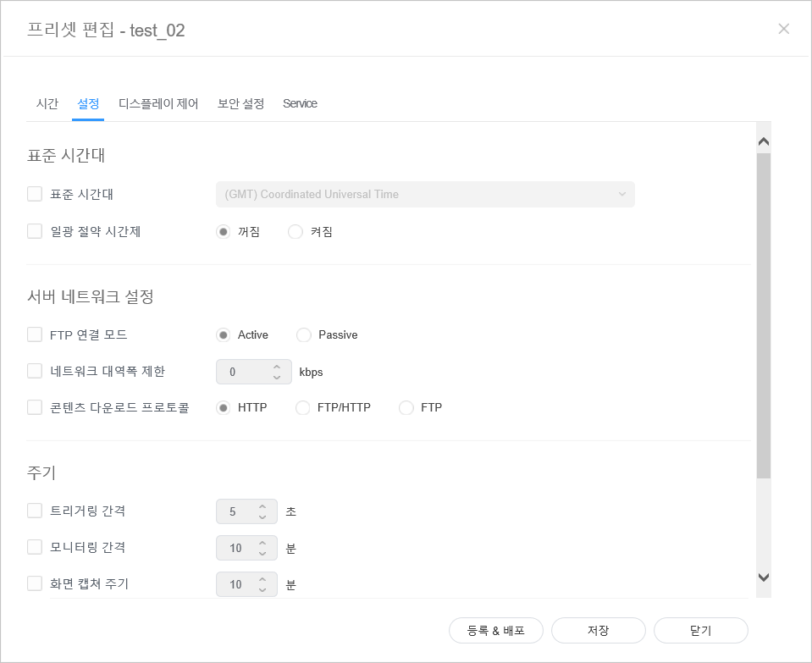Increase the network bandwidth limit value

click(276, 367)
